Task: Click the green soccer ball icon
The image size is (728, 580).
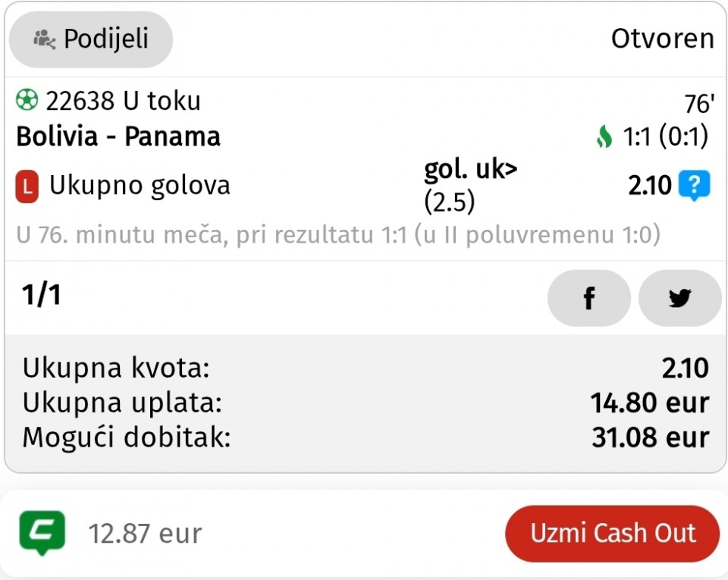Action: click(x=27, y=100)
